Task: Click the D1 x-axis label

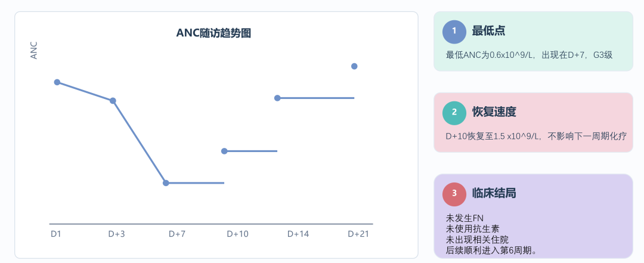Action: coord(56,234)
